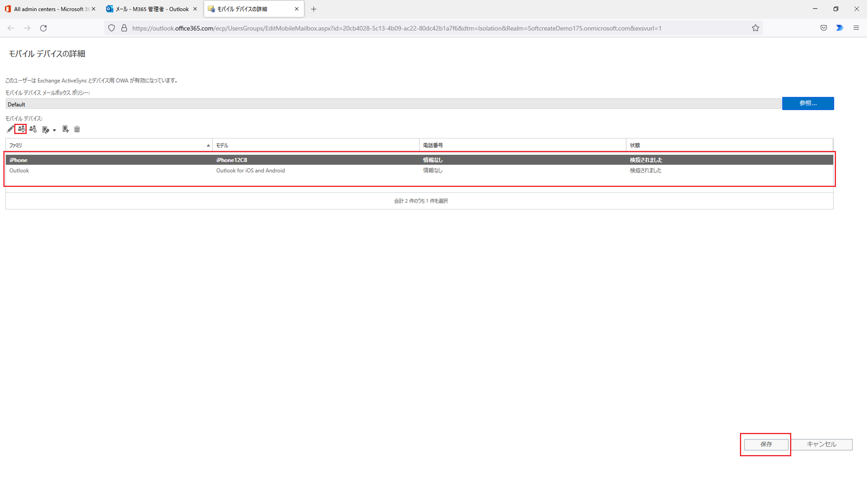
Task: Click the tracking protection shield icon
Action: (112, 28)
